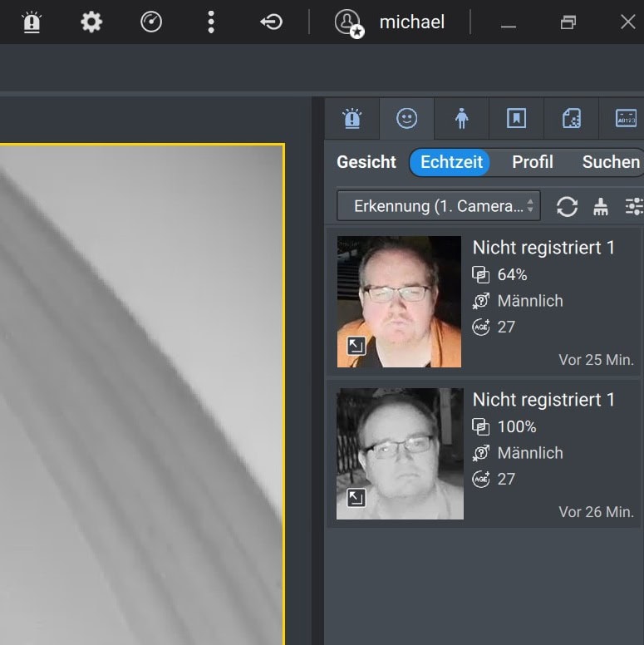Viewport: 644px width, 645px height.
Task: Open the three-dot more options menu
Action: [211, 22]
